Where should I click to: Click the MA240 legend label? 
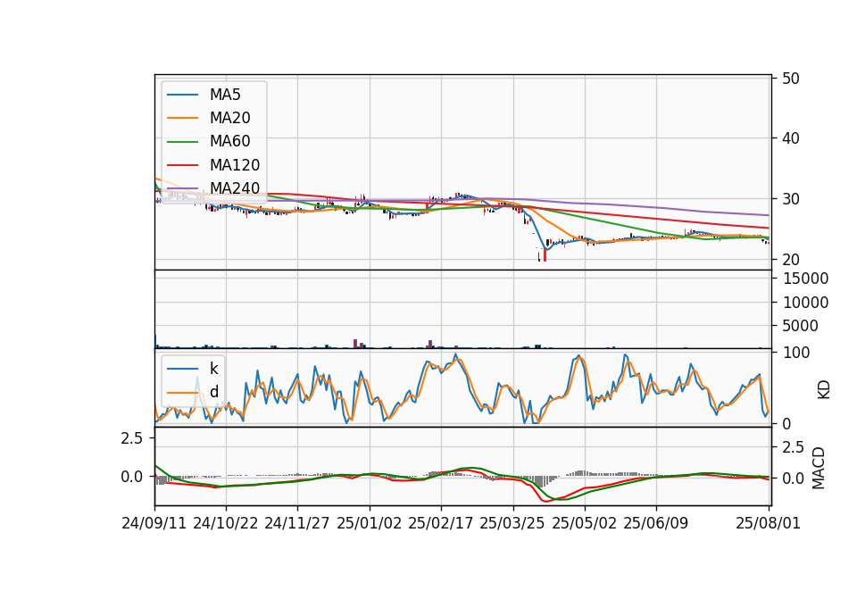click(235, 188)
